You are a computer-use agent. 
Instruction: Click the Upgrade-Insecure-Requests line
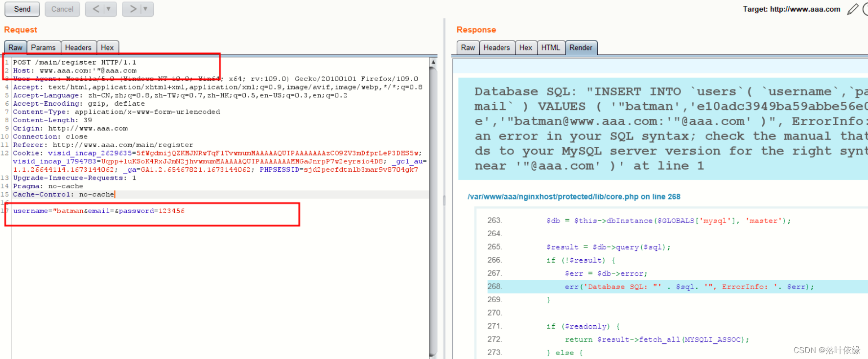[74, 178]
